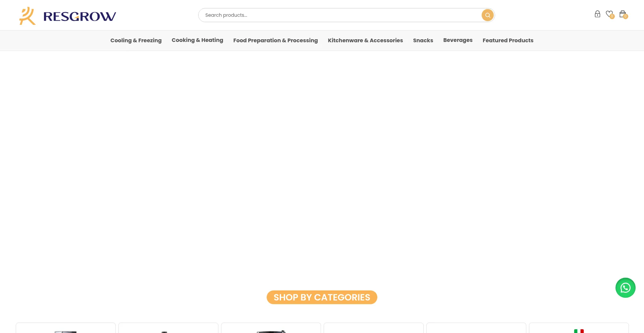The image size is (644, 333).
Task: Open the Kitchenware & Accessories menu
Action: (365, 40)
